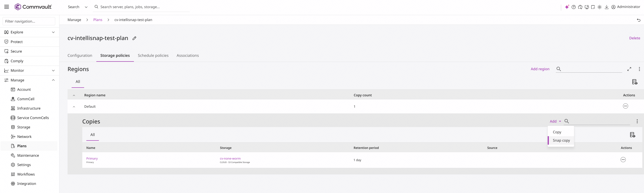Open the jobs briefcase activity icon
The height and width of the screenshot is (193, 644).
pyautogui.click(x=580, y=7)
